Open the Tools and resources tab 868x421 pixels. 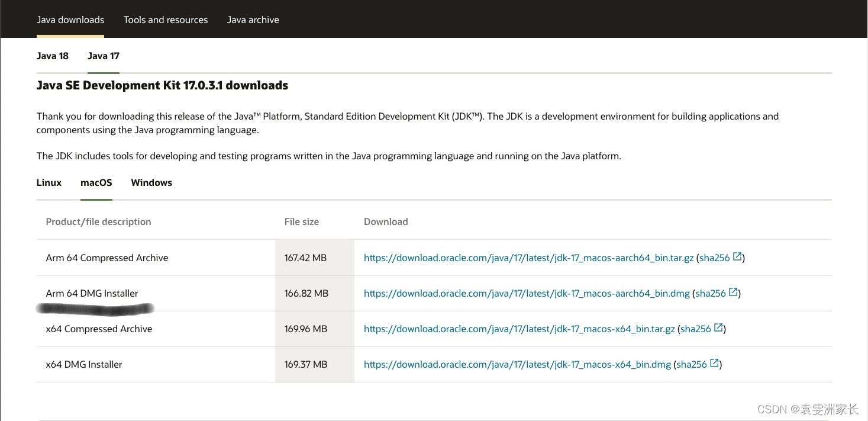pos(166,20)
